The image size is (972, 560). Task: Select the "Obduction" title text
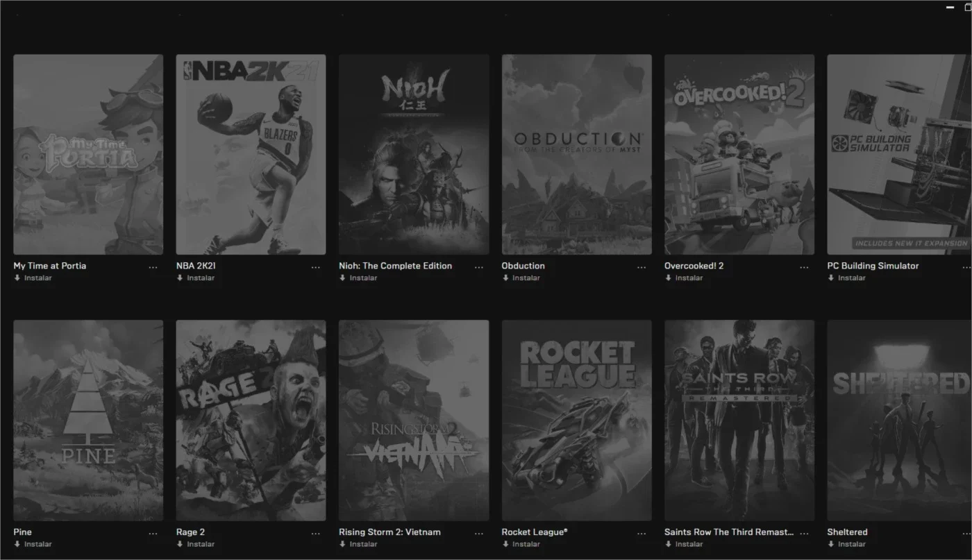(523, 266)
